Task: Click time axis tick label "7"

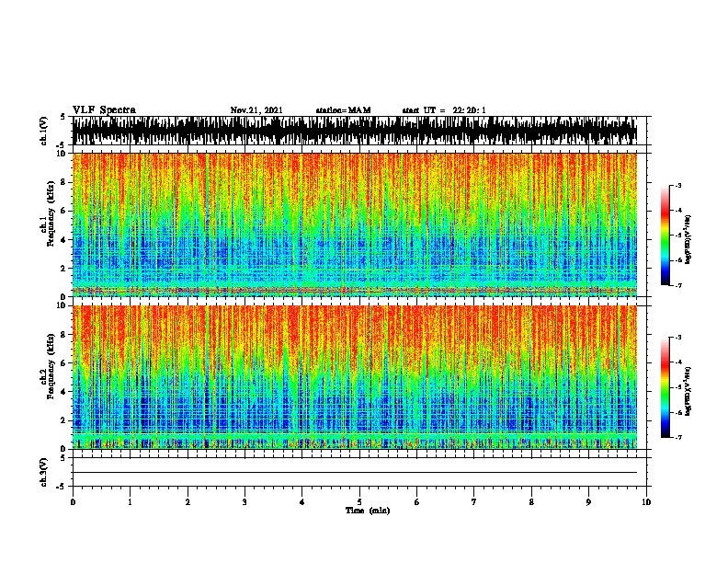Action: [474, 502]
